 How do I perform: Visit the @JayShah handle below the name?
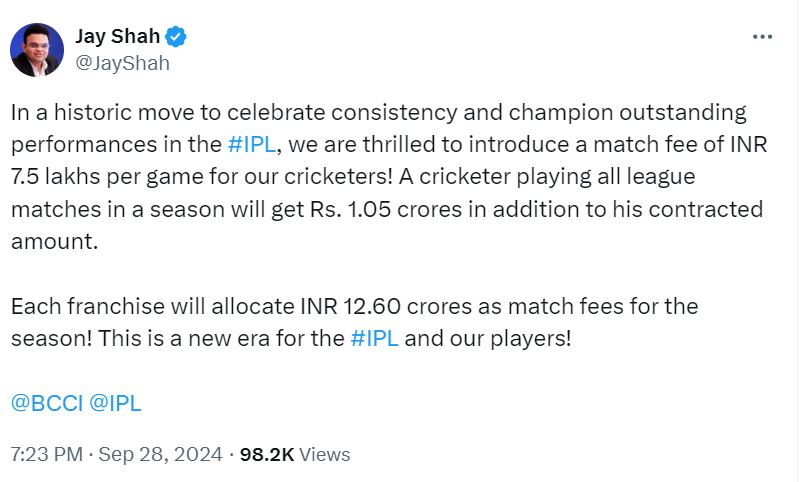[x=122, y=63]
